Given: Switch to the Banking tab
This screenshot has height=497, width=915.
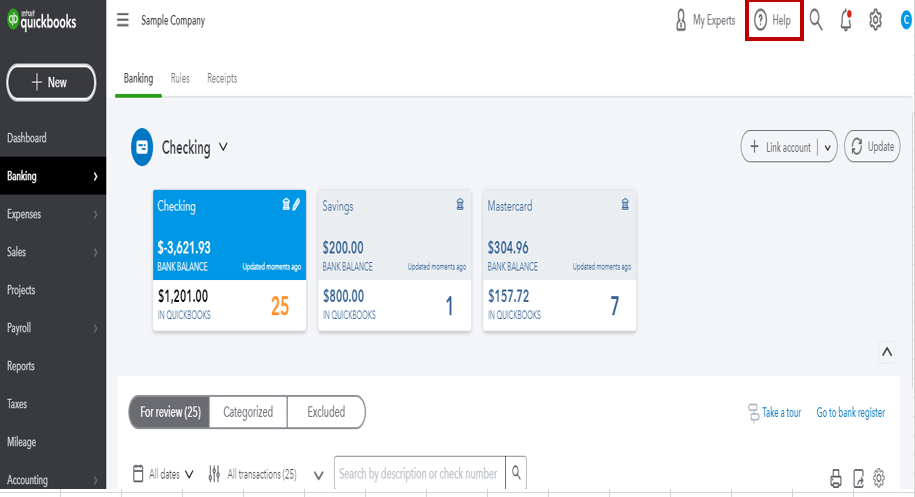Looking at the screenshot, I should pyautogui.click(x=138, y=78).
